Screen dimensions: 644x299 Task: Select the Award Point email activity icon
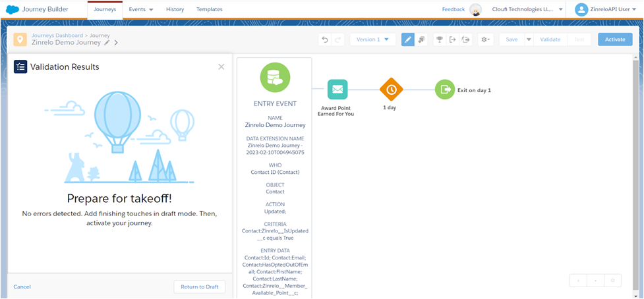pyautogui.click(x=337, y=89)
